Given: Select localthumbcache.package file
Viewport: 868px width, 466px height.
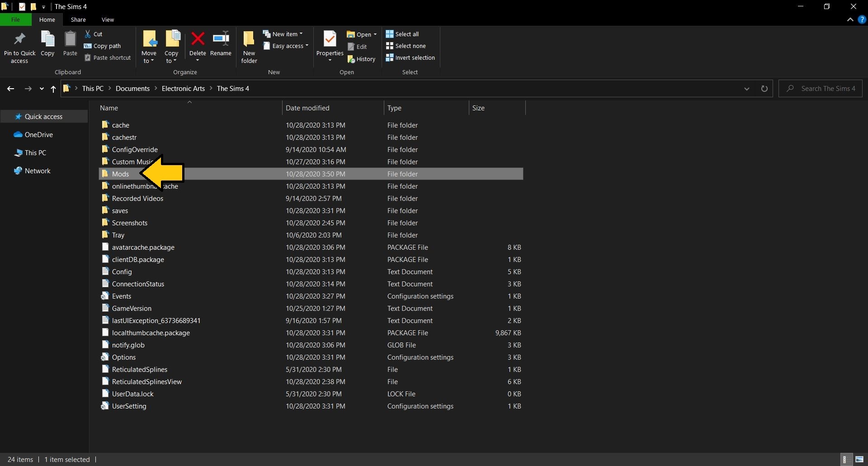Looking at the screenshot, I should pos(311,333).
